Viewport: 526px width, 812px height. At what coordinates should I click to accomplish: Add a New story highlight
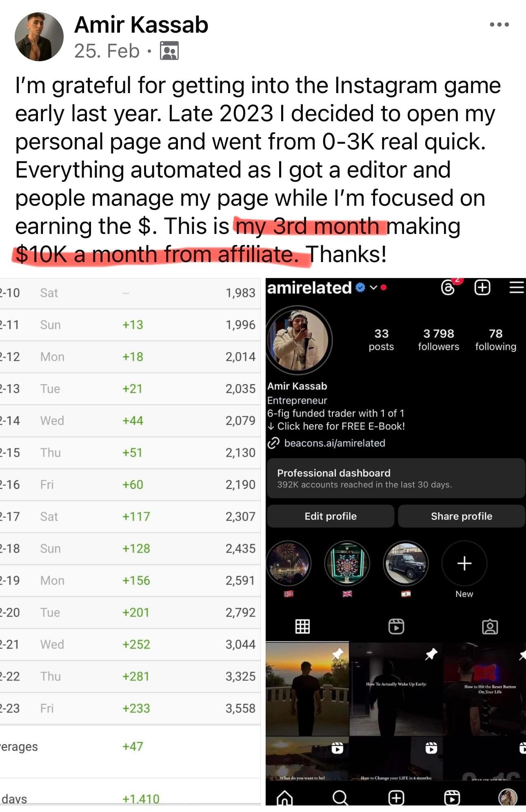click(x=464, y=563)
